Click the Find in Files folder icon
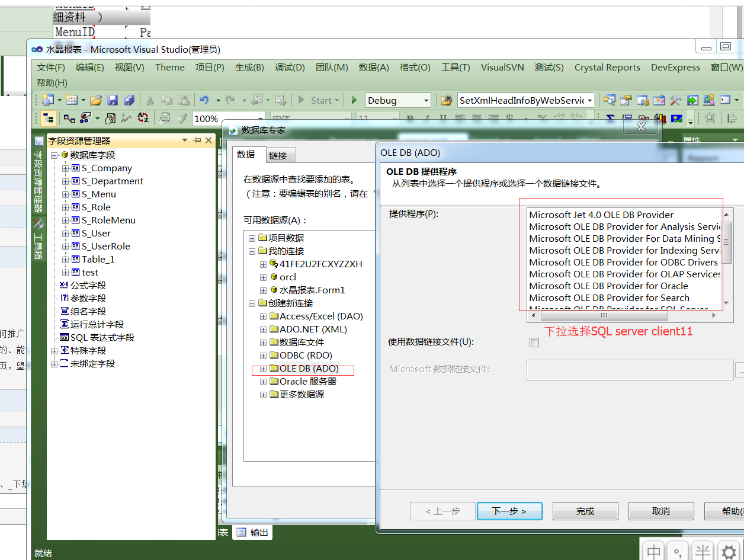Viewport: 744px width, 560px height. point(447,100)
